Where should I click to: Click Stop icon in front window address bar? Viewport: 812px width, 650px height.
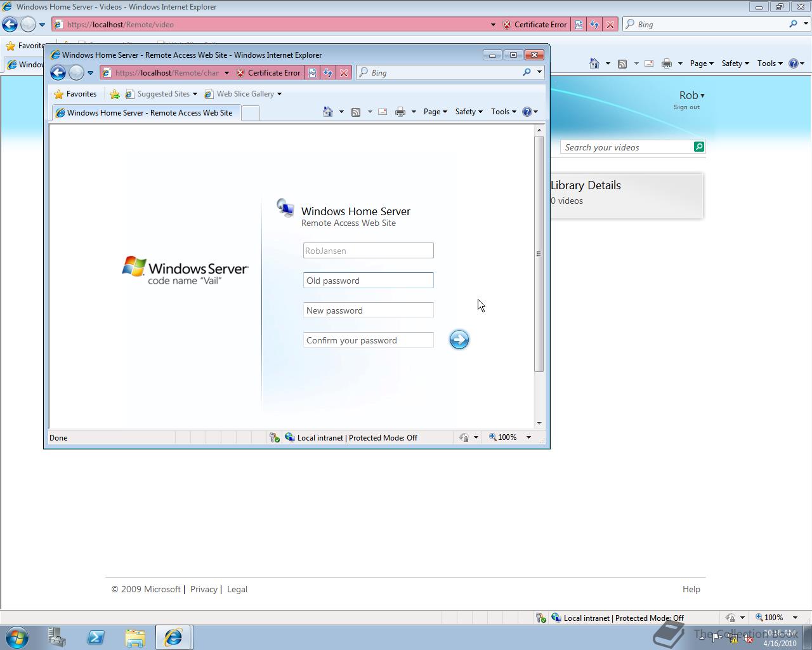pos(344,72)
